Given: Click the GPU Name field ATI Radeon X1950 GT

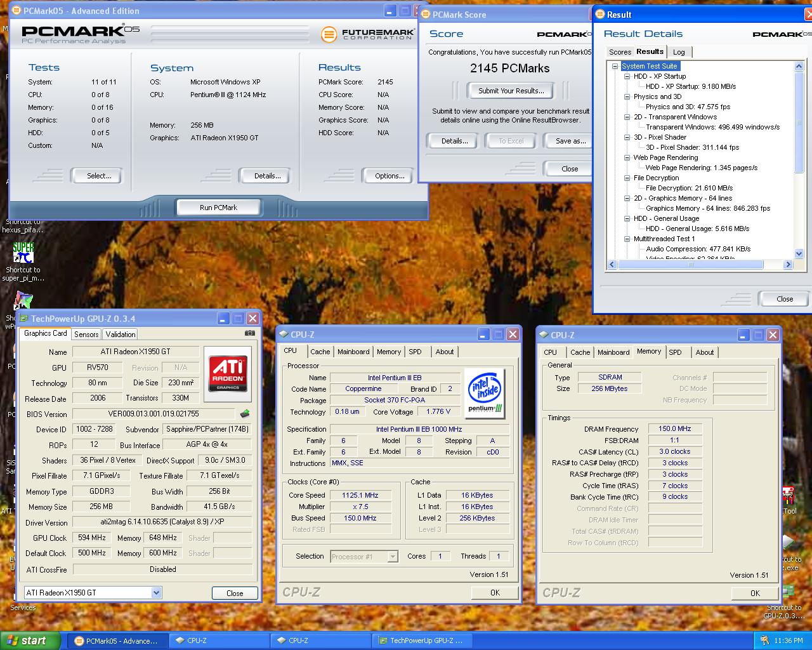Looking at the screenshot, I should pyautogui.click(x=136, y=352).
